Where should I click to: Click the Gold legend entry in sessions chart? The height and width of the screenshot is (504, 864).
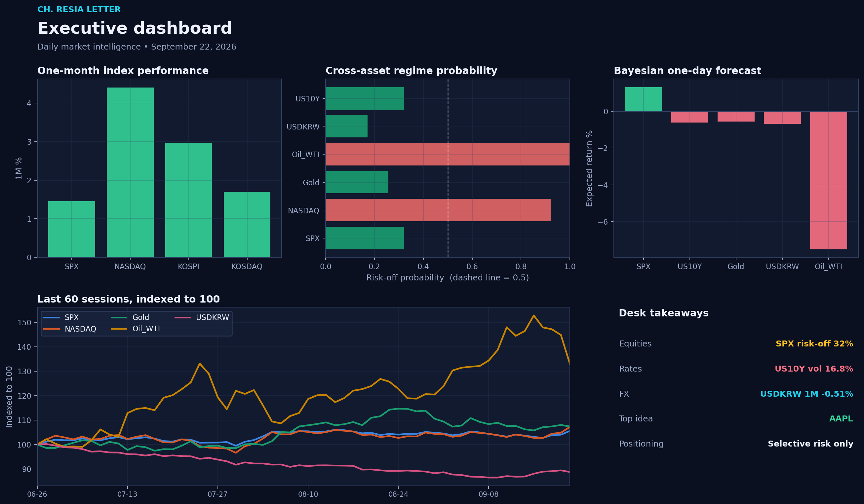pyautogui.click(x=130, y=318)
